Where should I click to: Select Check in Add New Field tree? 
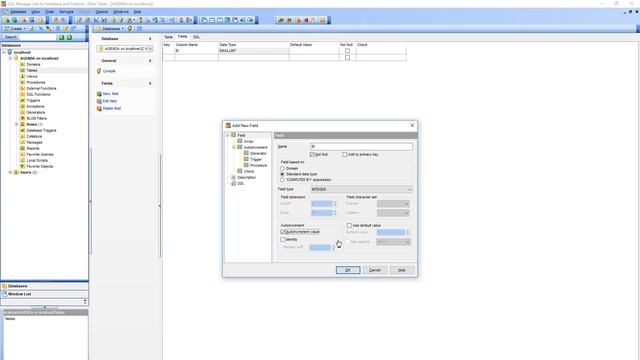249,171
